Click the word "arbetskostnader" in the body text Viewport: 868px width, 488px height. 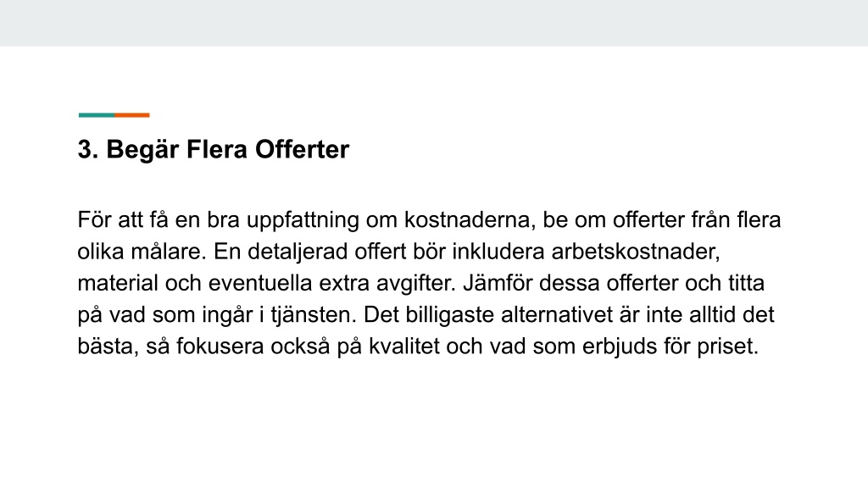635,252
